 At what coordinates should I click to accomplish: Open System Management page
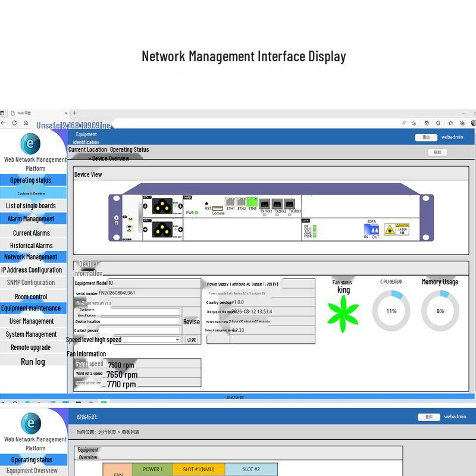tap(33, 334)
